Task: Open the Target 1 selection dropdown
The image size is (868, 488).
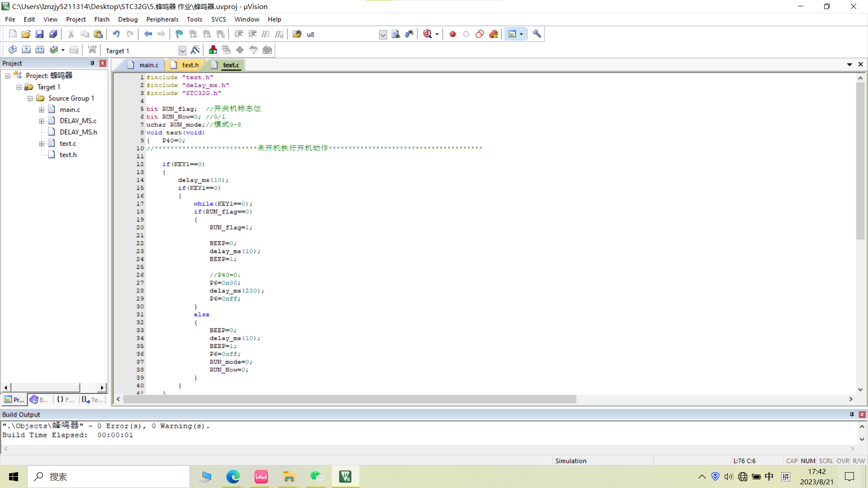Action: pos(182,51)
